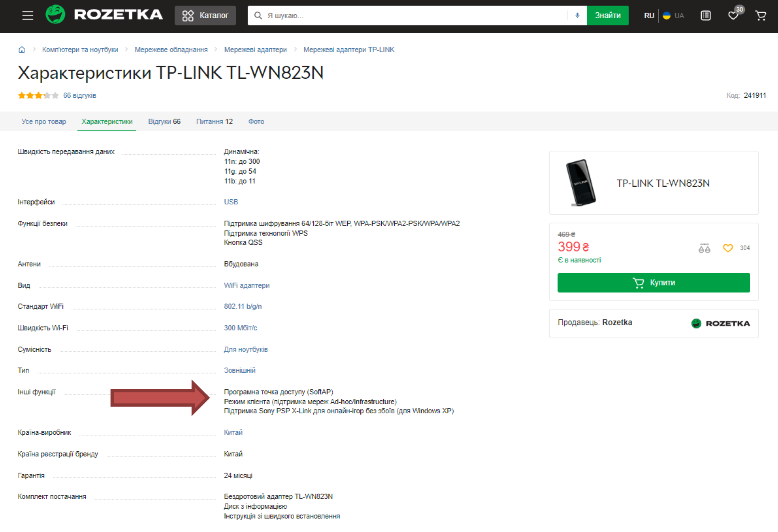Click the Вбудована antenna value
Viewport: 778px width, 532px height.
click(x=241, y=264)
